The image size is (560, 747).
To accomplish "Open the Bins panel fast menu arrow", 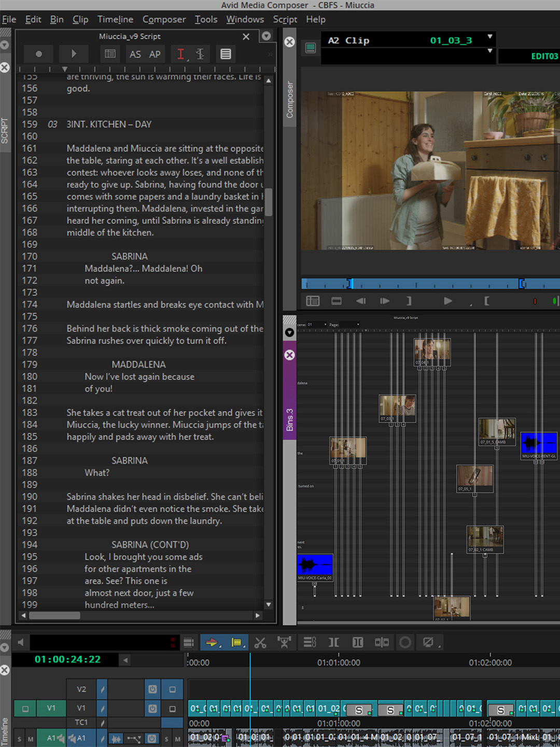I will coord(289,333).
